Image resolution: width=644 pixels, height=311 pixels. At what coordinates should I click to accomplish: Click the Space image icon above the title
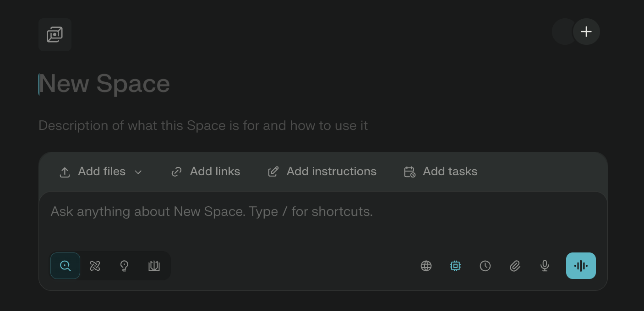55,35
